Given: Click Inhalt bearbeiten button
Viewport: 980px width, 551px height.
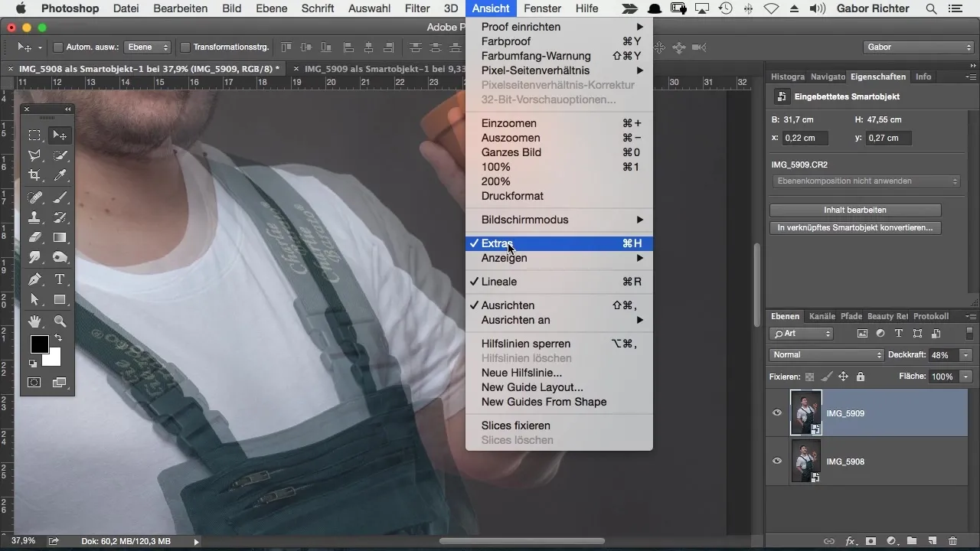Looking at the screenshot, I should click(x=855, y=210).
